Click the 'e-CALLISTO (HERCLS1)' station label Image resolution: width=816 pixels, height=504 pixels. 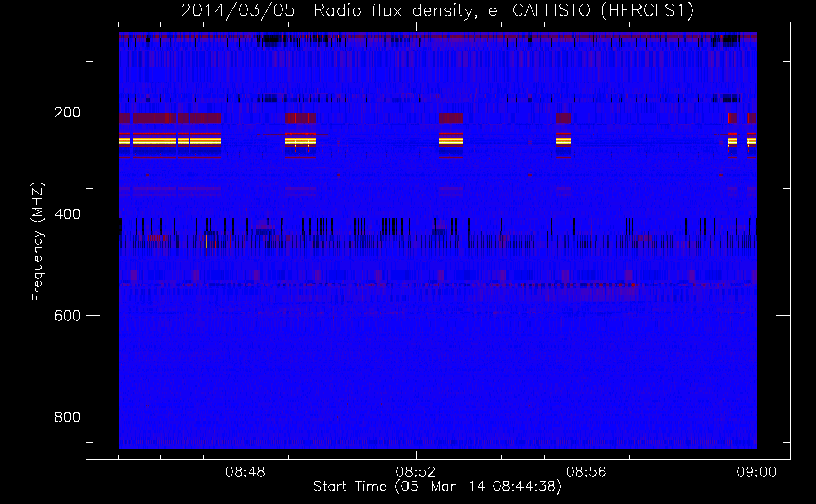point(591,11)
